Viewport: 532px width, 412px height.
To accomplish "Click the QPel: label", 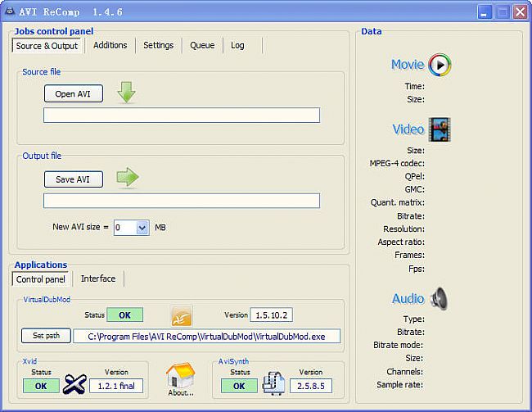I will (415, 176).
